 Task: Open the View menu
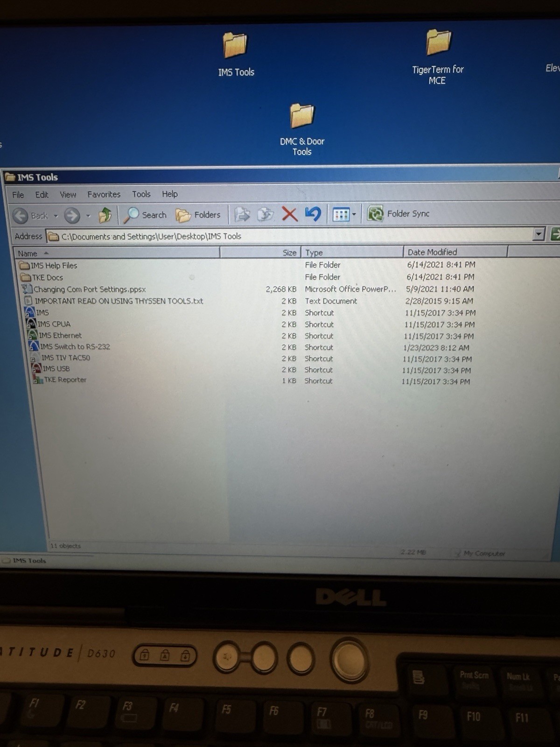pyautogui.click(x=68, y=194)
